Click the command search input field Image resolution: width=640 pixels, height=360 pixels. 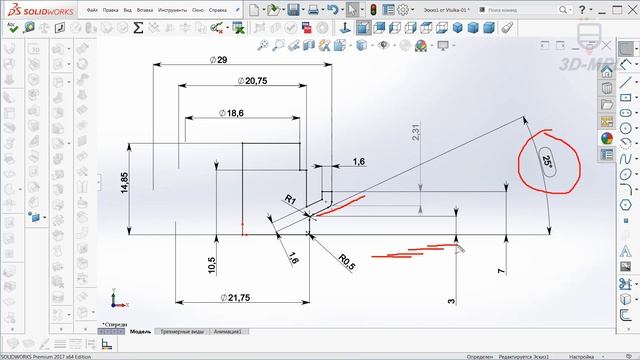click(x=520, y=10)
